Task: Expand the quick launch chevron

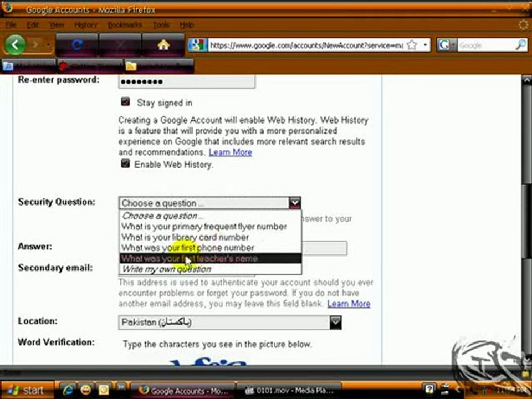Action: click(x=120, y=386)
